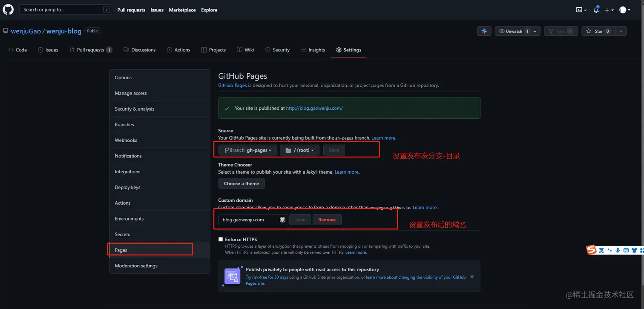Screen dimensions: 644x309
Task: Open Security & analysis settings
Action: point(160,109)
